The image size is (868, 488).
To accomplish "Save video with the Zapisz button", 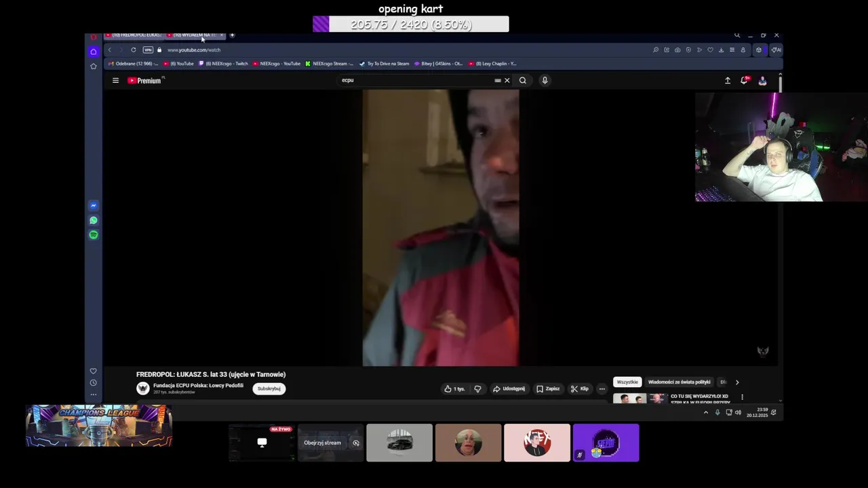I will click(548, 389).
